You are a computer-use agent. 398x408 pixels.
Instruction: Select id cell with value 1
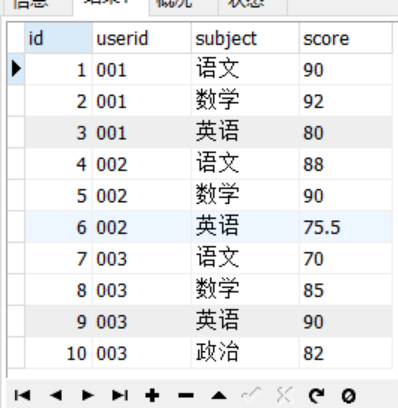pos(59,69)
